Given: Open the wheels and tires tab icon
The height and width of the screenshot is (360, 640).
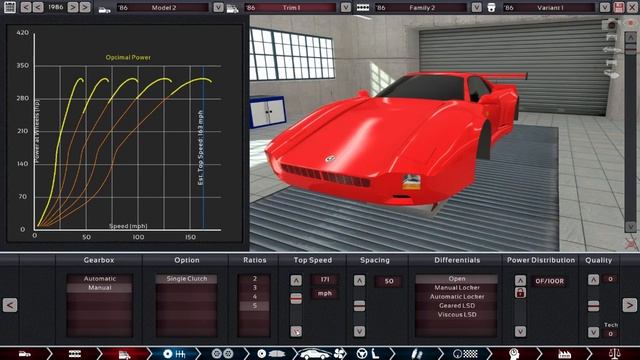Looking at the screenshot, I should point(223,354).
